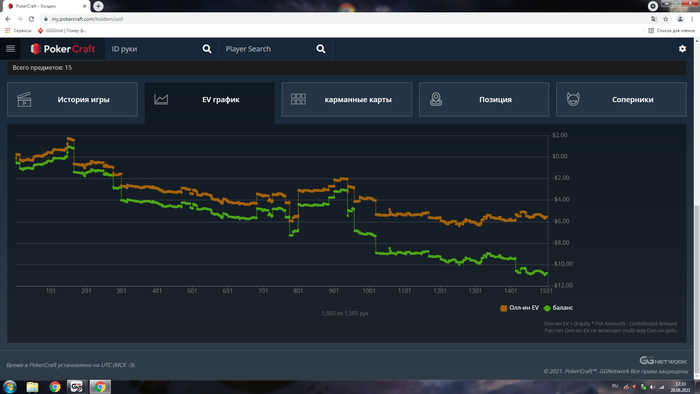Click the $2.00 axis label
Viewport: 700px width, 394px height.
click(560, 135)
